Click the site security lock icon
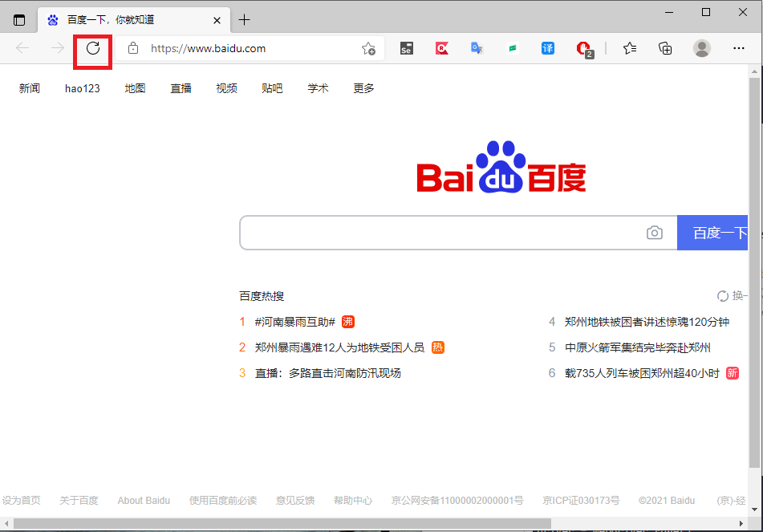 [x=134, y=48]
